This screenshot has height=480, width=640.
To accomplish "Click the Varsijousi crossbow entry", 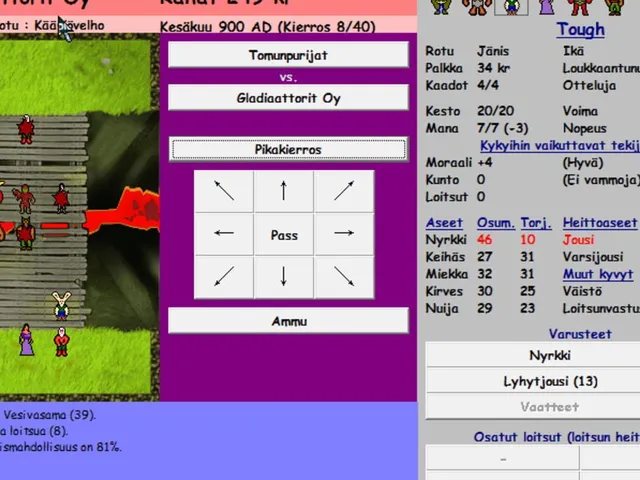I will pos(593,257).
